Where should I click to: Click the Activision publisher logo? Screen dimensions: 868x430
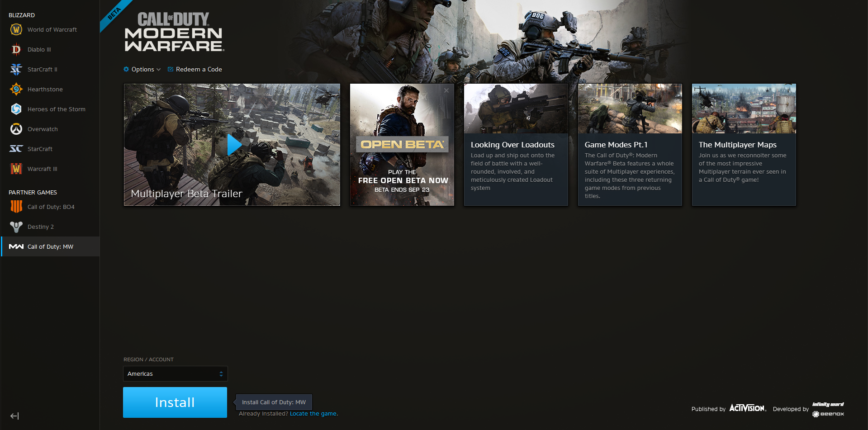click(748, 408)
